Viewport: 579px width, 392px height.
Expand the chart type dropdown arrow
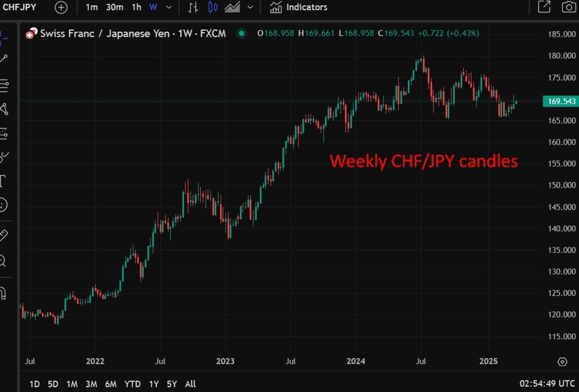point(250,7)
